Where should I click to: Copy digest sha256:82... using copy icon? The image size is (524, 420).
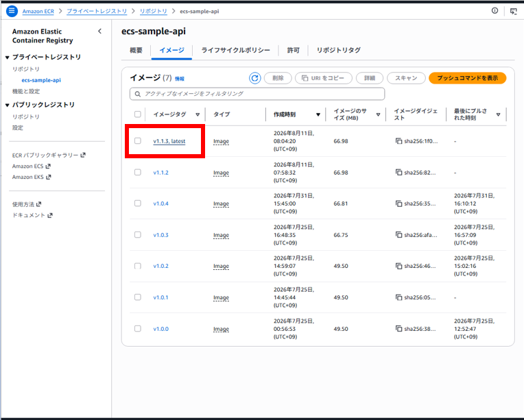[398, 172]
